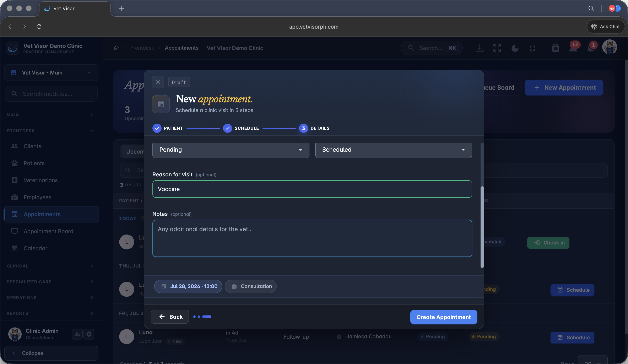
Task: Open the global Search field in header
Action: tap(431, 48)
